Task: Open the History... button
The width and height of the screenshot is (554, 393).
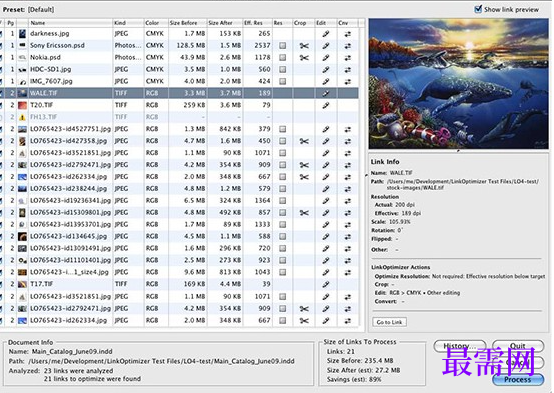Action: tap(460, 346)
